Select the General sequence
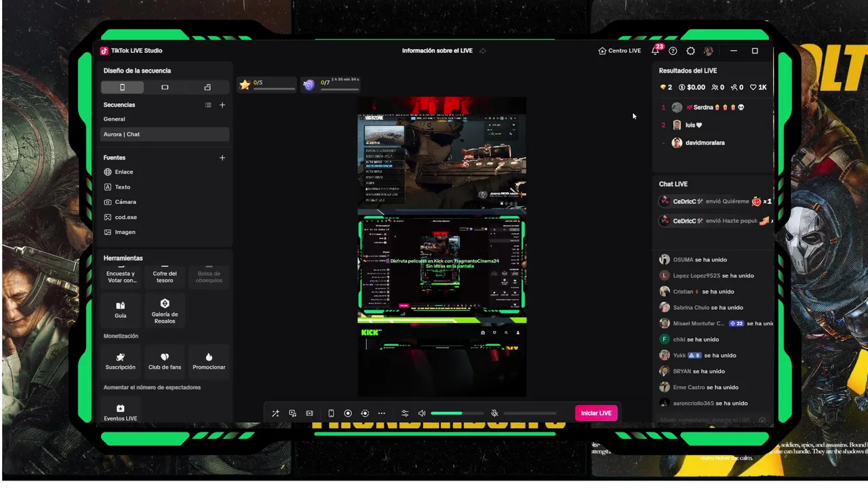 [165, 119]
